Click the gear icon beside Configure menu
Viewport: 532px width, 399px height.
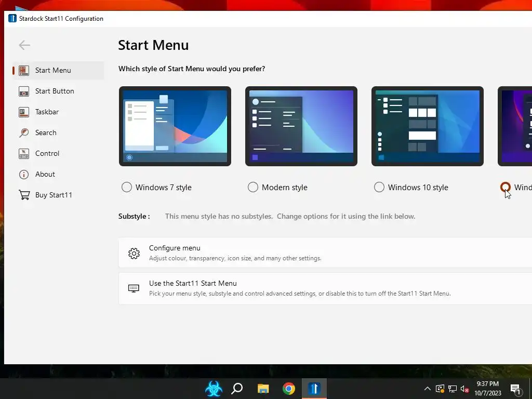pyautogui.click(x=134, y=253)
